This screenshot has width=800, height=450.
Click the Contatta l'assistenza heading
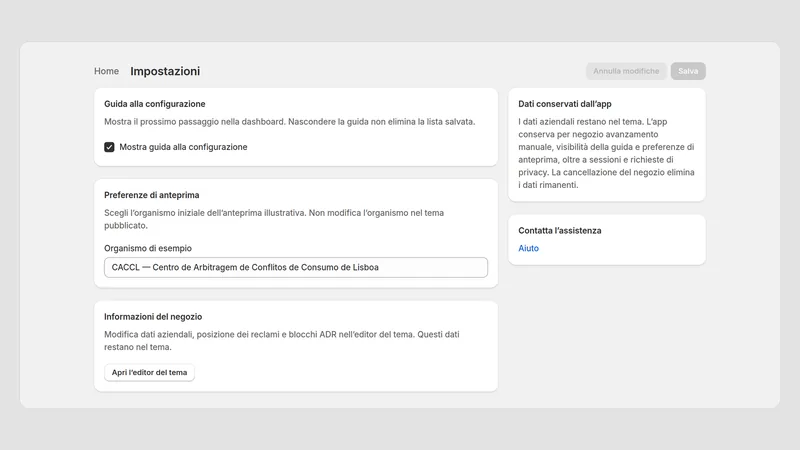[560, 231]
